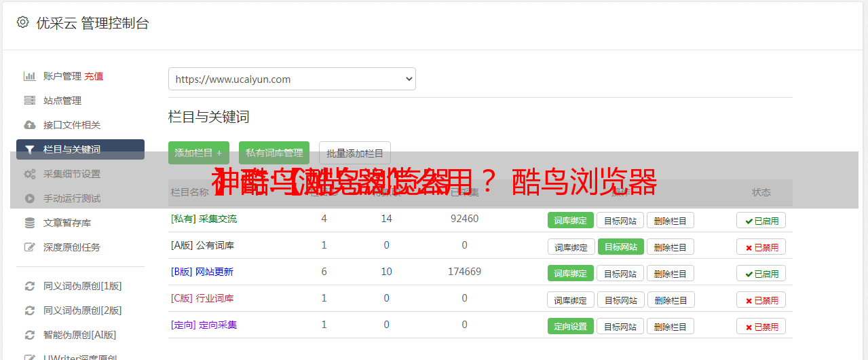This screenshot has width=868, height=360.
Task: Click green 目标网站 for 公有词库 row
Action: (x=620, y=247)
